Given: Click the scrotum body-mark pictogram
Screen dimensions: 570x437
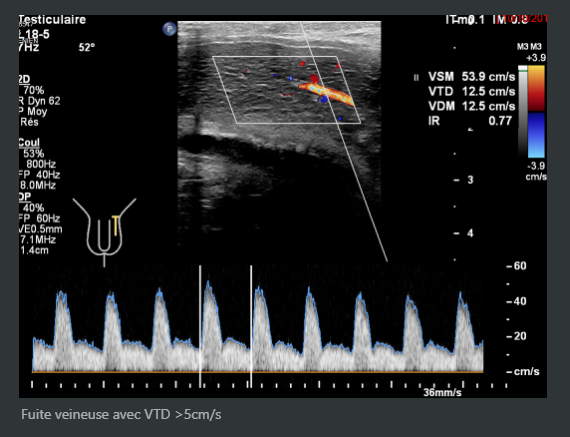Looking at the screenshot, I should point(104,232).
